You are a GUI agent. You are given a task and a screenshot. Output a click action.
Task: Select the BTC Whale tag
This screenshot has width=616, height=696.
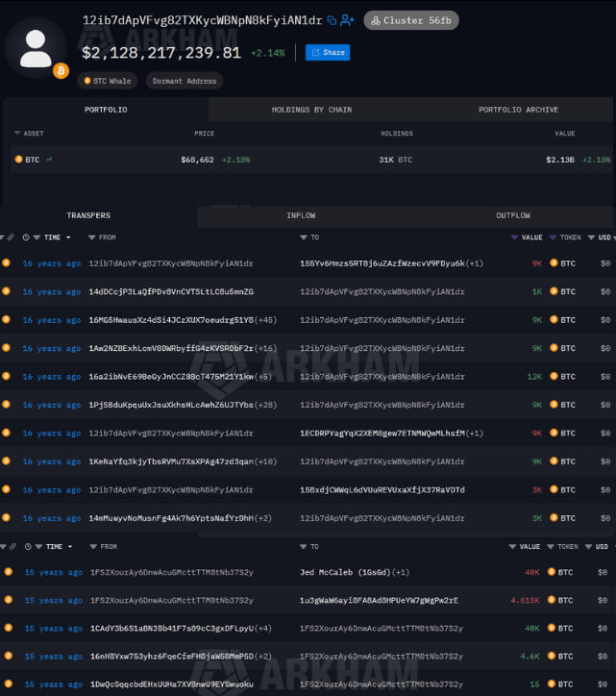pyautogui.click(x=108, y=81)
